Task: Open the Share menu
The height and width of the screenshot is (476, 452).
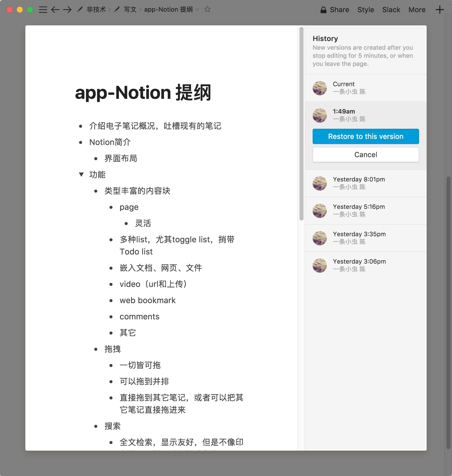Action: 339,10
